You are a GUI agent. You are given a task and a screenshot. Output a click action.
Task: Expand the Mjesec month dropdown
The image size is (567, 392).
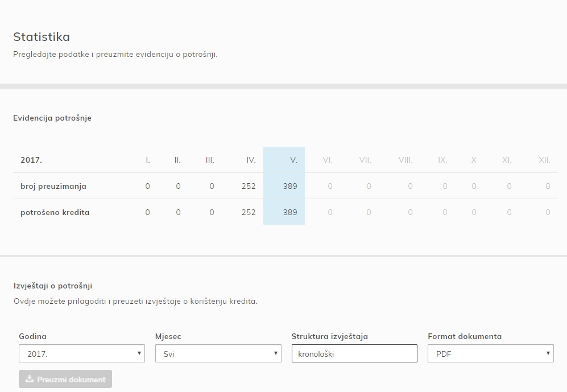[218, 353]
